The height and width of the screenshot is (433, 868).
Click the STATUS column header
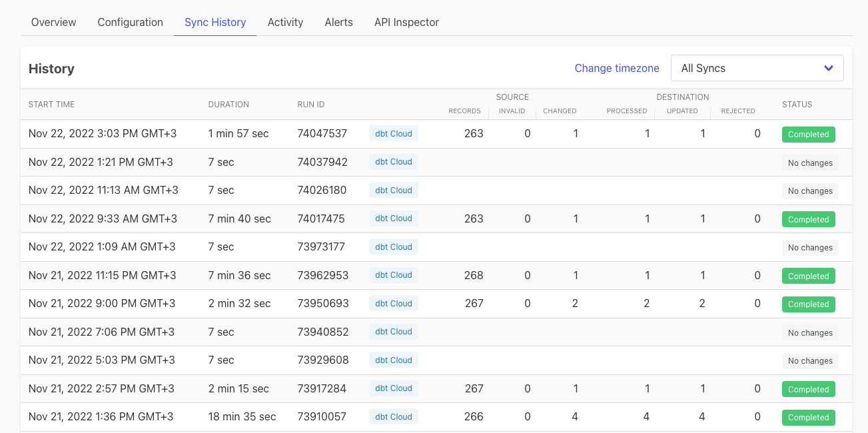[x=797, y=105]
